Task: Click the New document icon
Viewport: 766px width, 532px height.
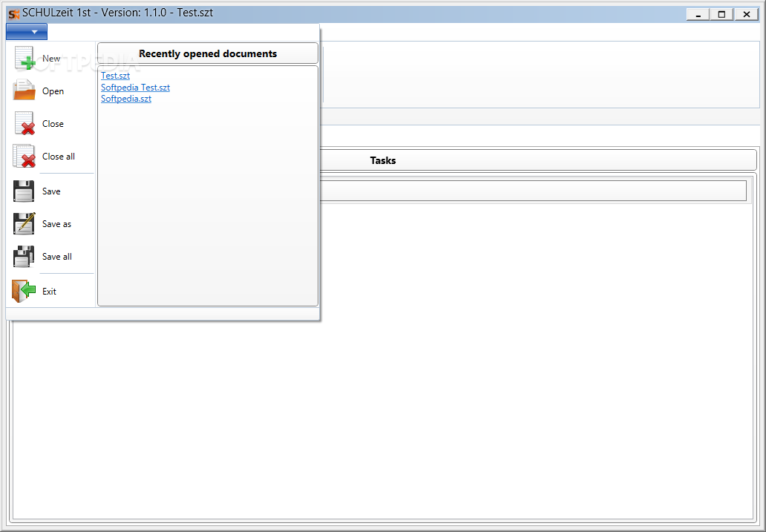Action: (x=24, y=58)
